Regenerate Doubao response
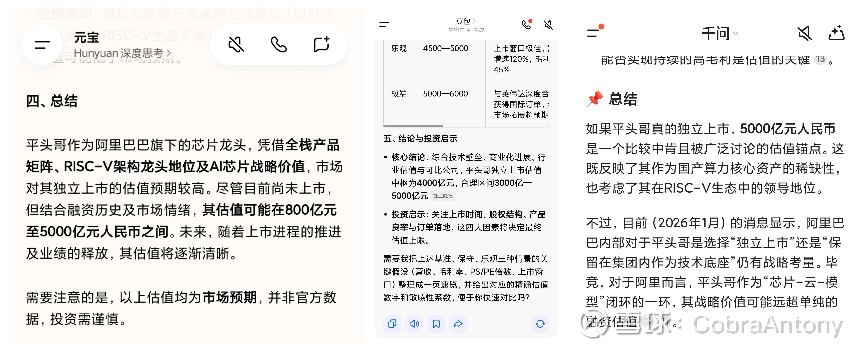868x351 pixels. point(540,324)
